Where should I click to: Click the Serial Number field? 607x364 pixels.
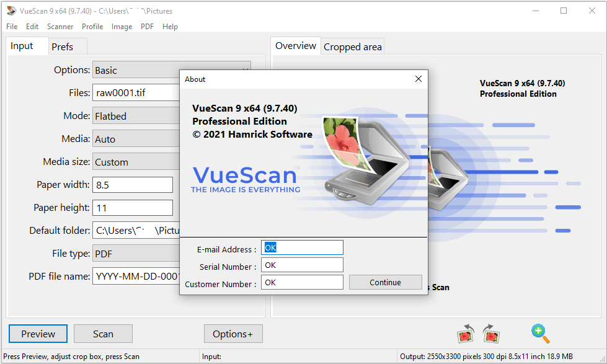coord(302,265)
